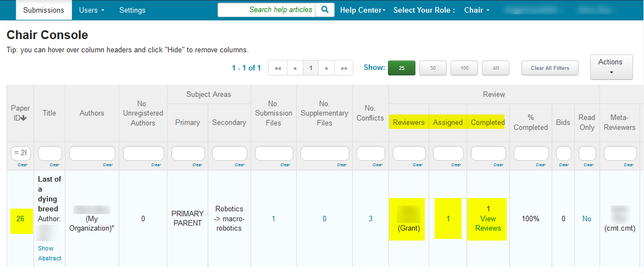Screen dimensions: 644x273
Task: Click the Assigned count 1 link
Action: tap(448, 219)
